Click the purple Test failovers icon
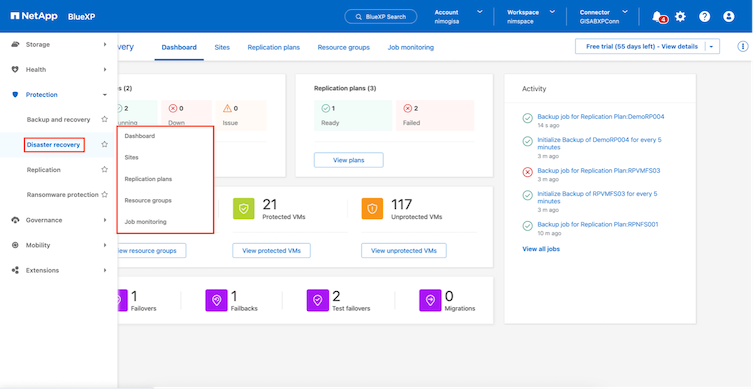This screenshot has height=390, width=755. pos(317,300)
